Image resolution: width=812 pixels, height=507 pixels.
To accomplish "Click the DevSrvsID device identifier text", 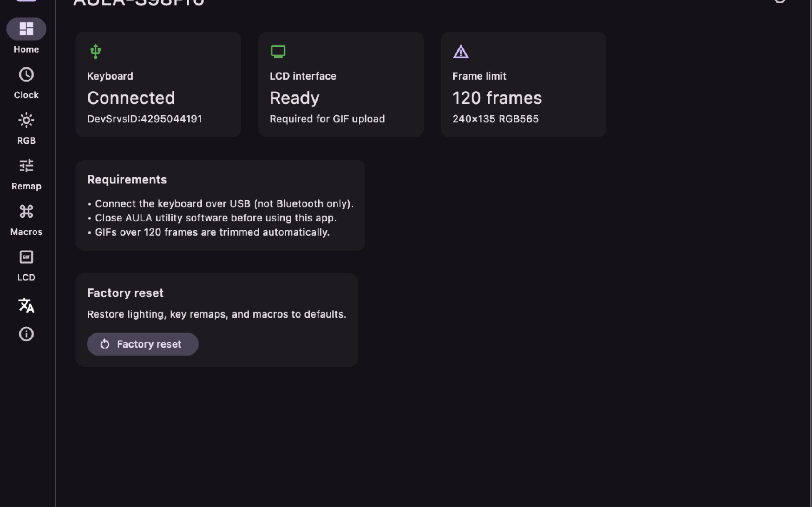I will tap(145, 119).
